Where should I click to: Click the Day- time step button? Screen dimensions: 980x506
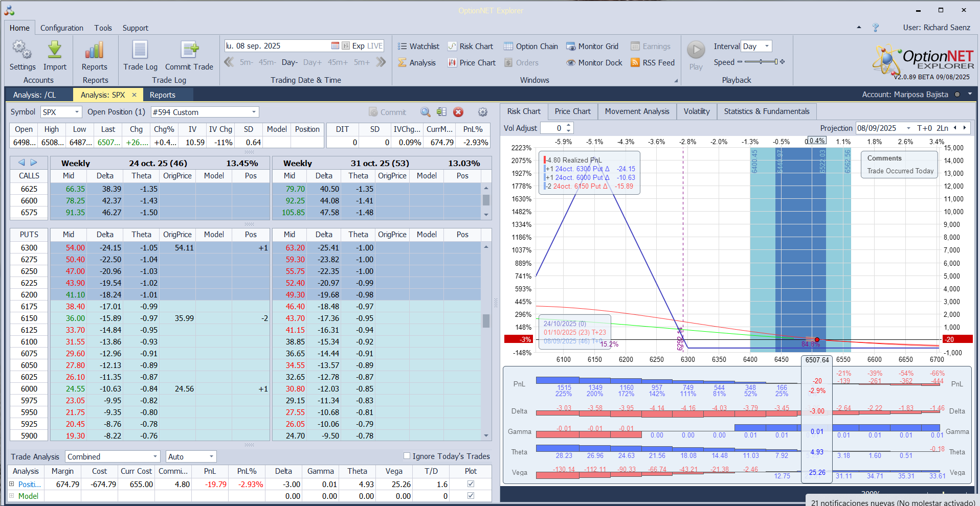(x=289, y=62)
